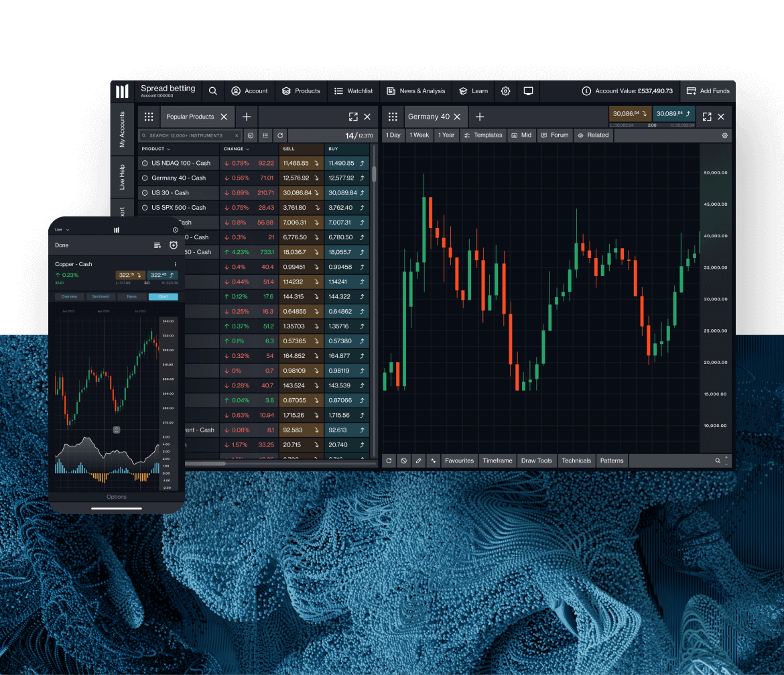Open the Watchlist menu
784x675 pixels.
(354, 91)
